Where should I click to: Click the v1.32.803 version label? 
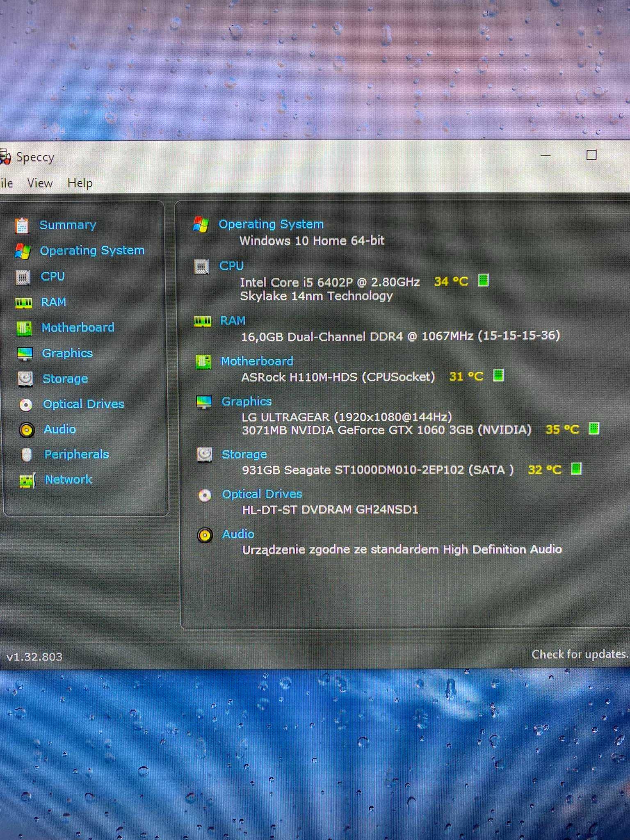pos(34,657)
